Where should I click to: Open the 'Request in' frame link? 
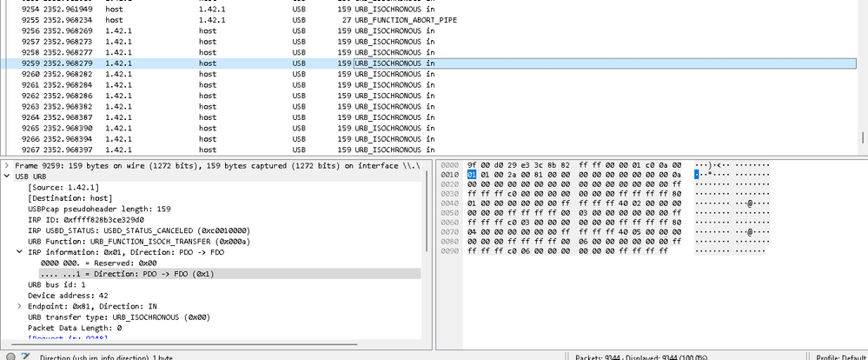68,338
